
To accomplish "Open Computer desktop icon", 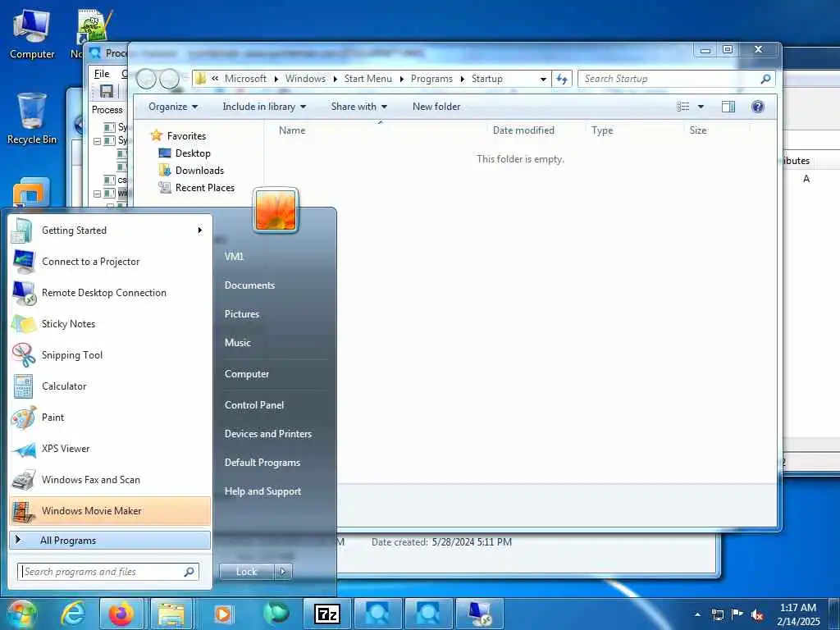I will click(32, 33).
